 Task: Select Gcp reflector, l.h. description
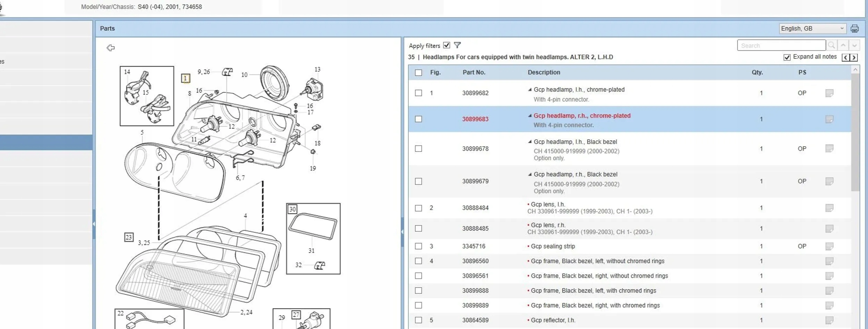click(553, 320)
